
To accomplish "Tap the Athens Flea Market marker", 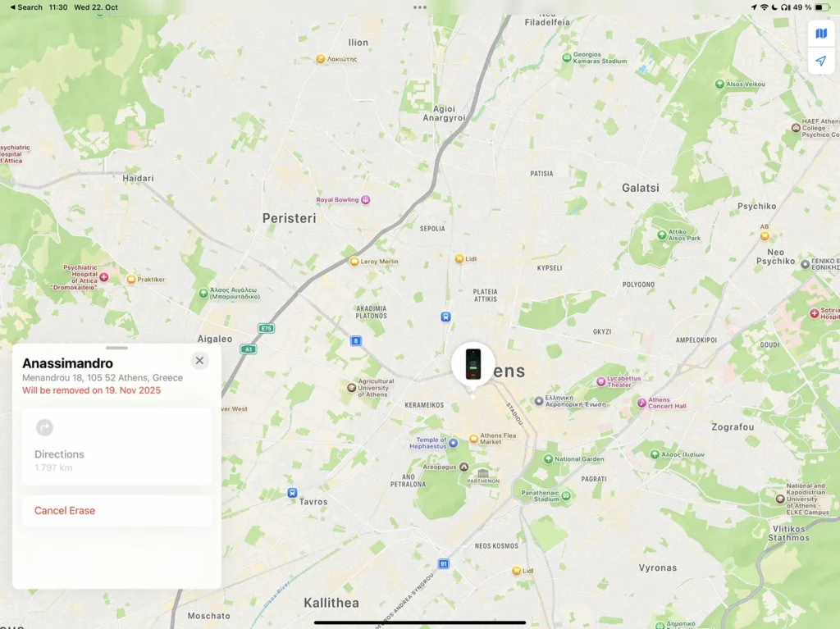I will (473, 439).
